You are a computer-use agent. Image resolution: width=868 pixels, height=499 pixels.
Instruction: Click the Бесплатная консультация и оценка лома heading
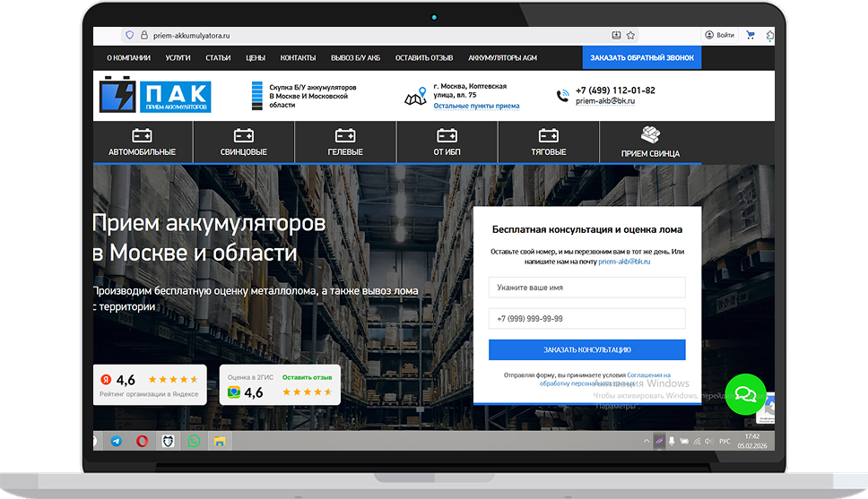(587, 229)
